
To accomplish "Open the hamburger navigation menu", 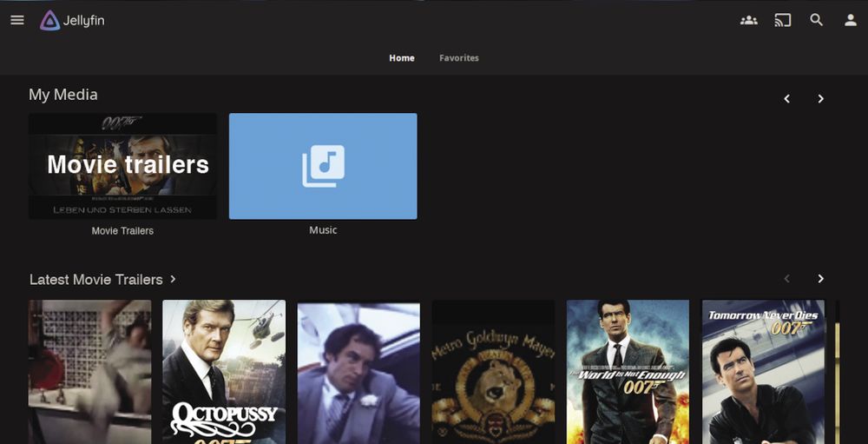I will coord(17,21).
